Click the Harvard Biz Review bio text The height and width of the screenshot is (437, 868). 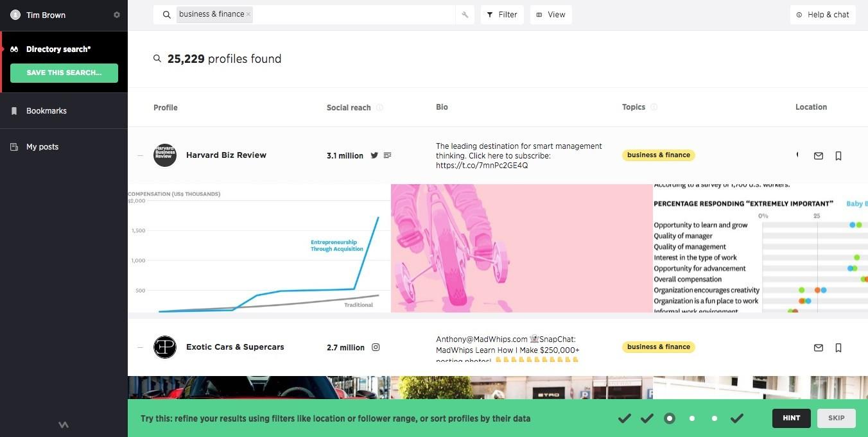click(x=519, y=156)
